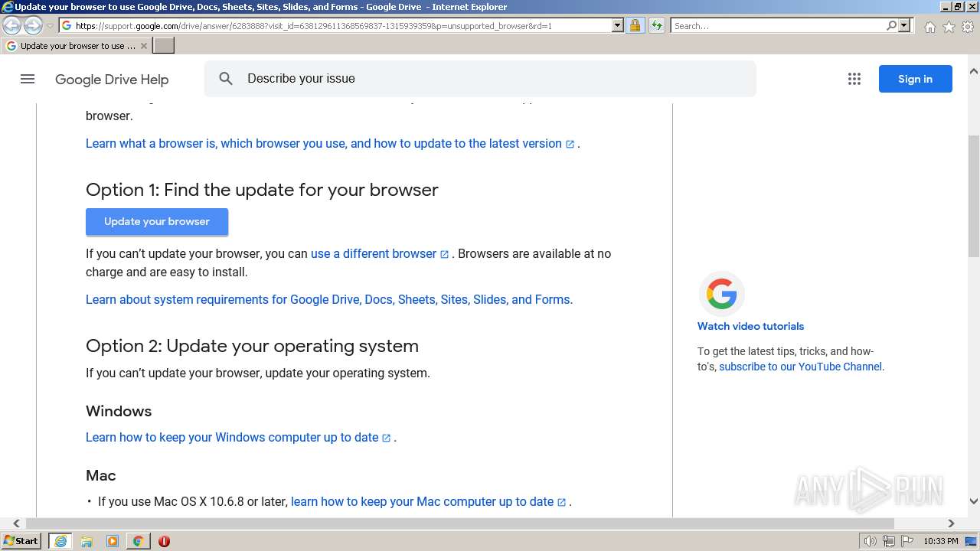Click the magnifier in IE search box
This screenshot has width=980, height=551.
point(891,25)
